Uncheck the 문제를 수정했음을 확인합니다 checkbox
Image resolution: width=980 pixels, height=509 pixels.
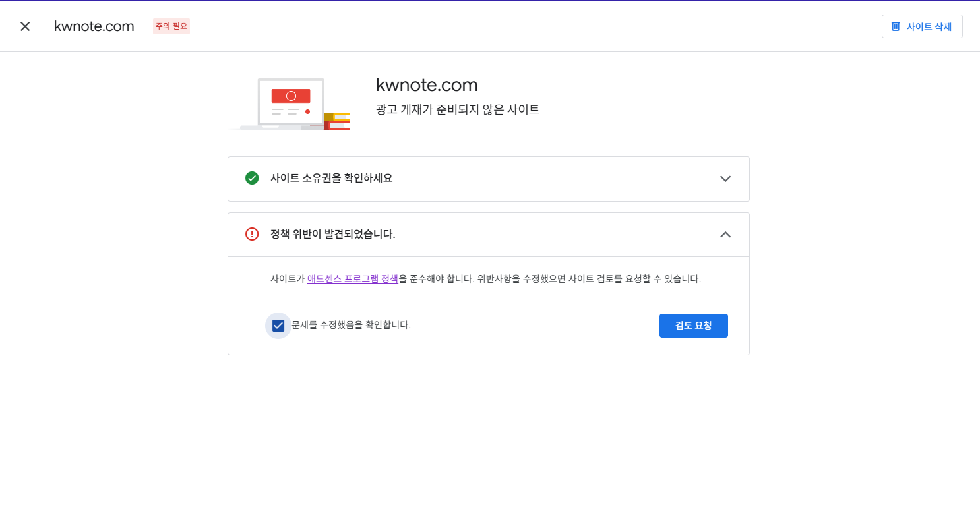[278, 326]
